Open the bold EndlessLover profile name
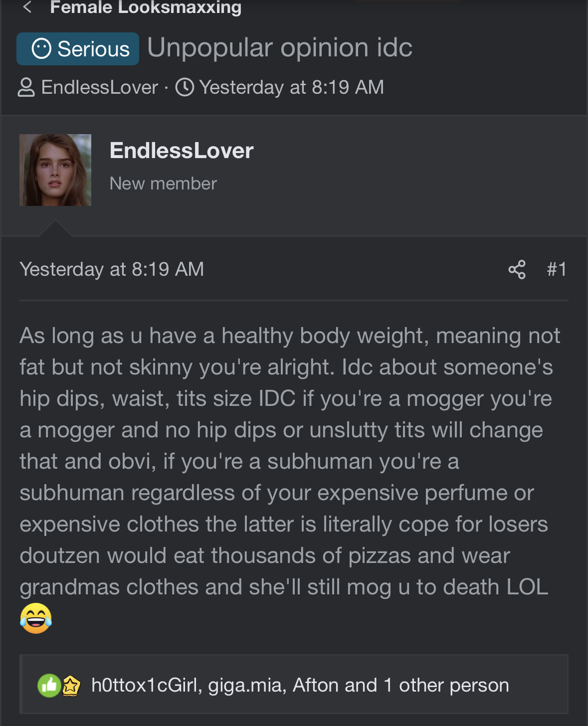 coord(182,151)
